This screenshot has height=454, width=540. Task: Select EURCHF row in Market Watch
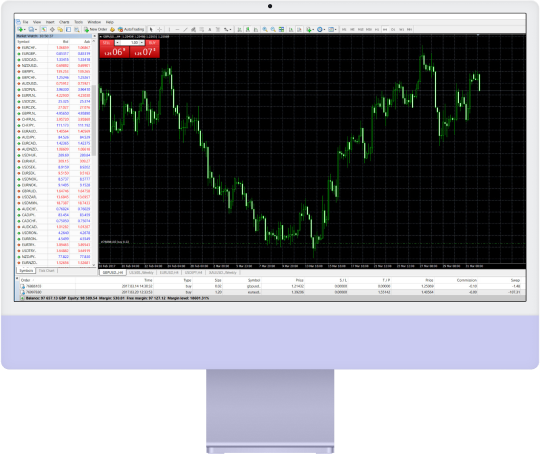[x=54, y=48]
